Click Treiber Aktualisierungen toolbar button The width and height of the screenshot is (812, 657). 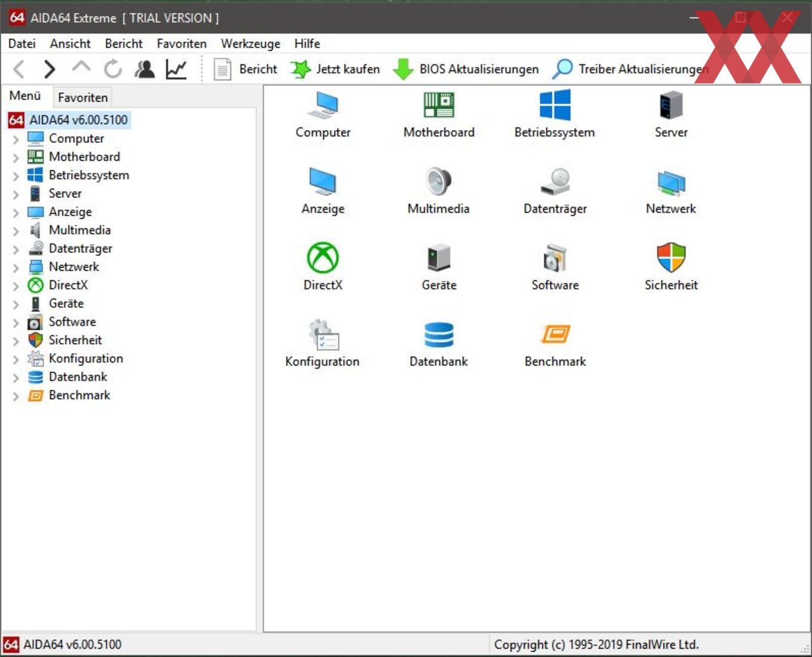(x=630, y=69)
